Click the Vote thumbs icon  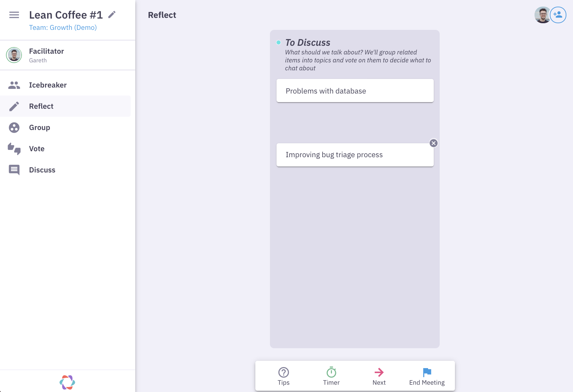(14, 149)
